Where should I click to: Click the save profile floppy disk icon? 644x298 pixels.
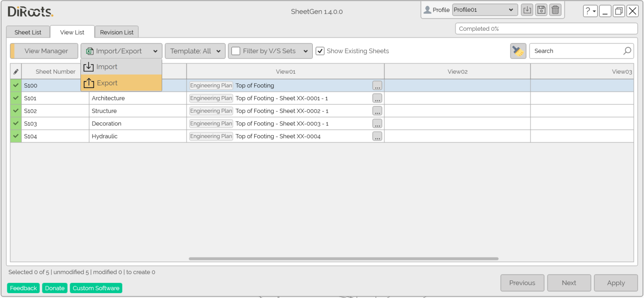[x=541, y=10]
